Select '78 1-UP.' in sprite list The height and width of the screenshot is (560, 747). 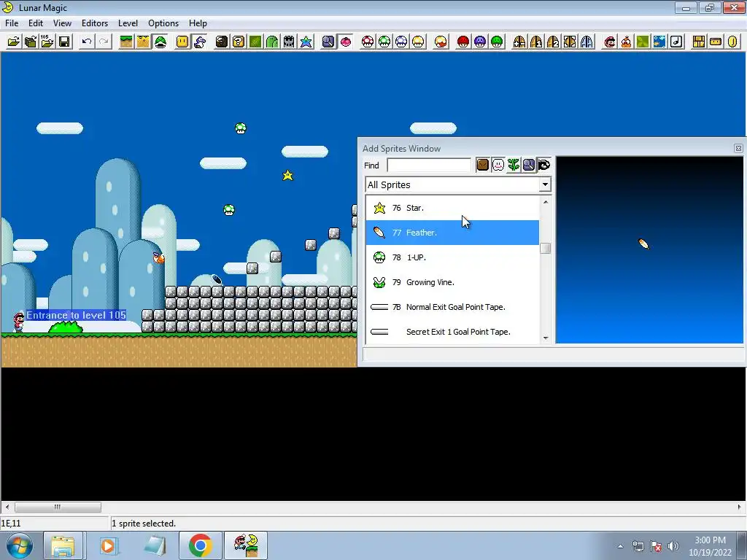452,257
